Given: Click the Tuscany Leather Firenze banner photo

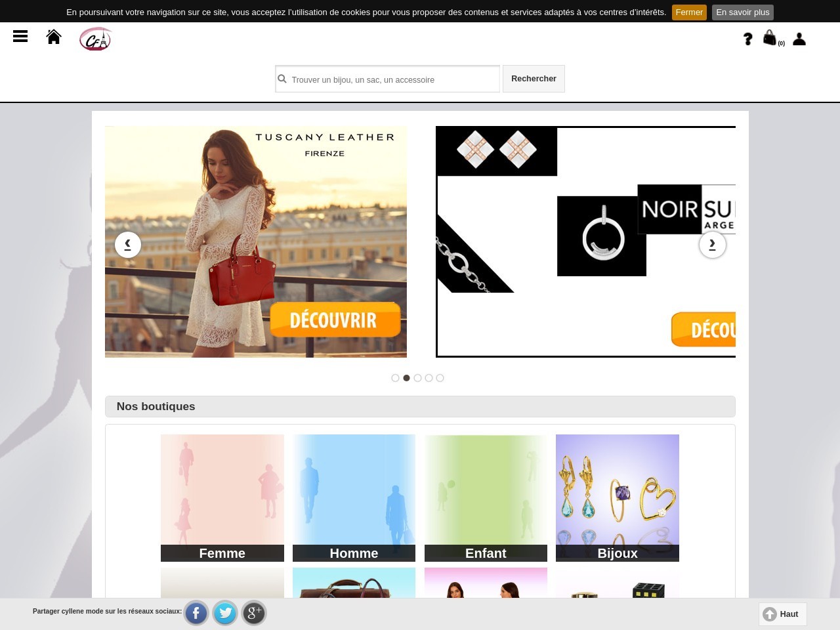Looking at the screenshot, I should tap(256, 241).
